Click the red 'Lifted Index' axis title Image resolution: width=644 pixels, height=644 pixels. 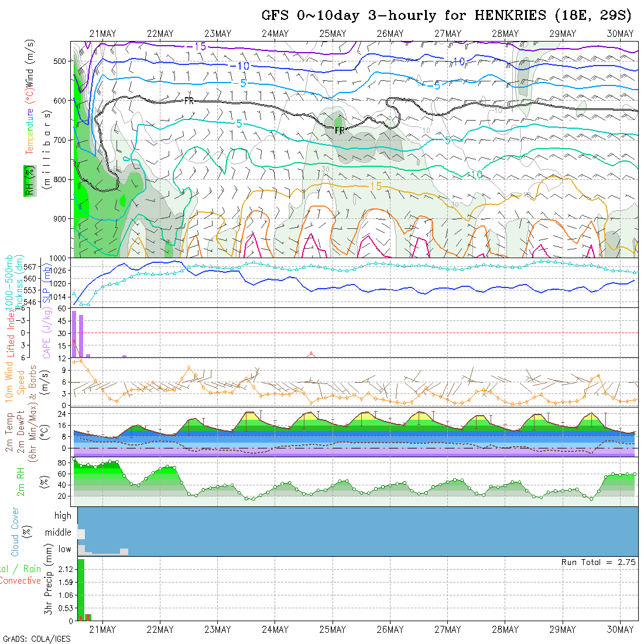click(11, 333)
